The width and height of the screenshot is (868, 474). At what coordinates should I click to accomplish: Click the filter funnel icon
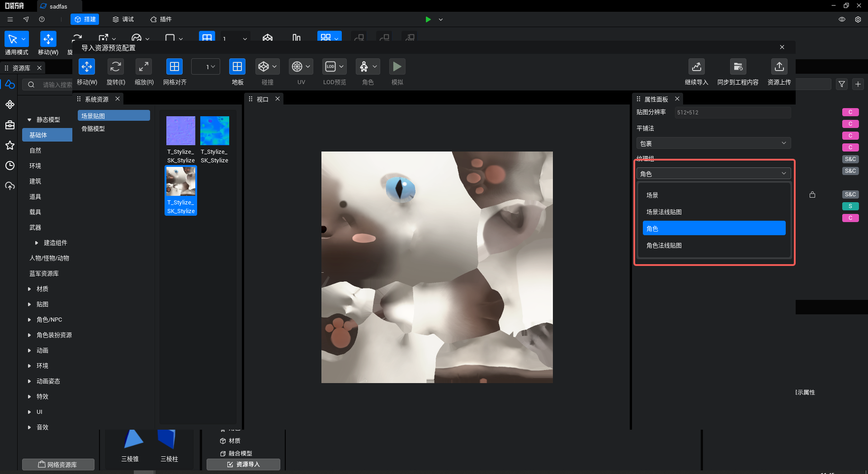click(842, 84)
